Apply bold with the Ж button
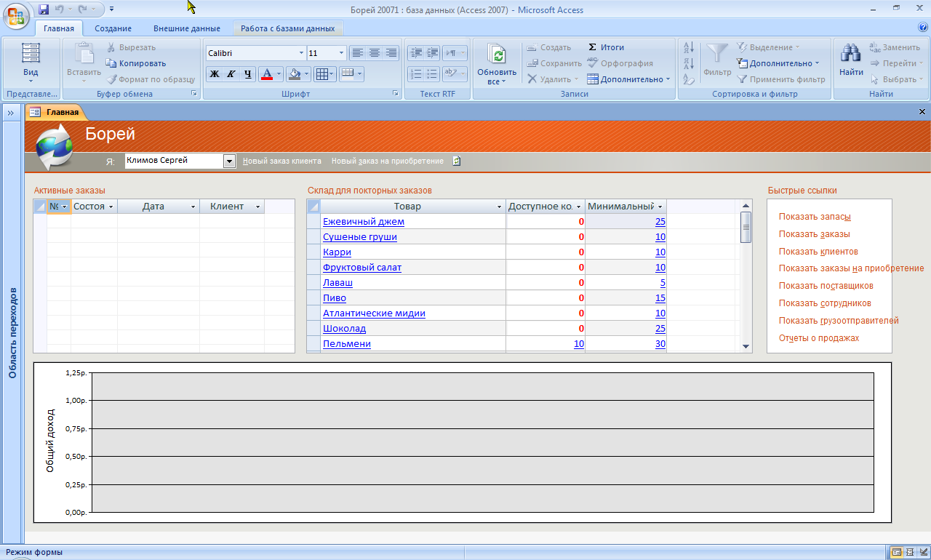This screenshot has width=931, height=560. point(214,73)
